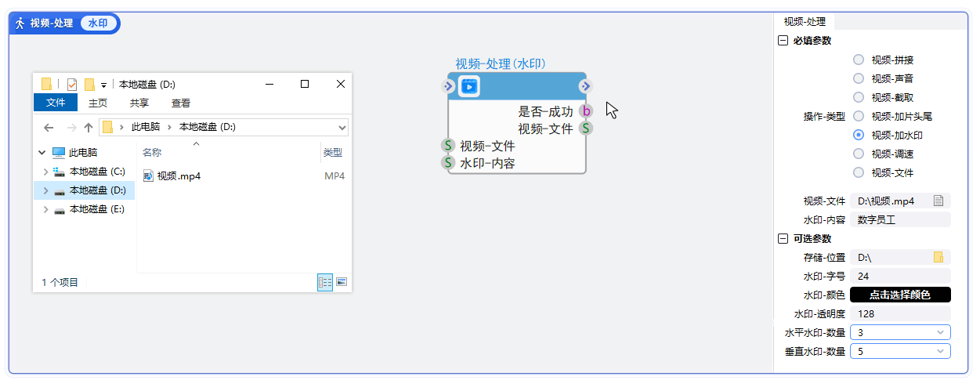Click the 存储-位置 path field

pyautogui.click(x=900, y=257)
